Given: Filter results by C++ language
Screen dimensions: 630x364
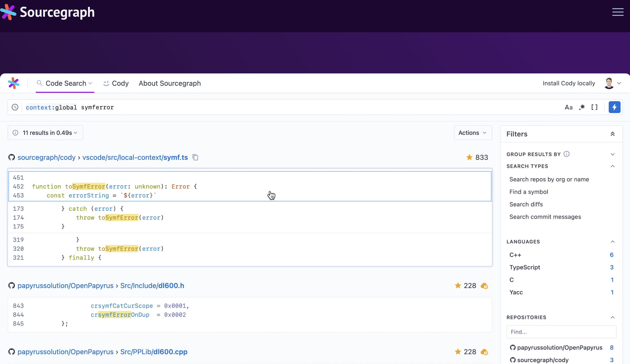Looking at the screenshot, I should point(561,255).
